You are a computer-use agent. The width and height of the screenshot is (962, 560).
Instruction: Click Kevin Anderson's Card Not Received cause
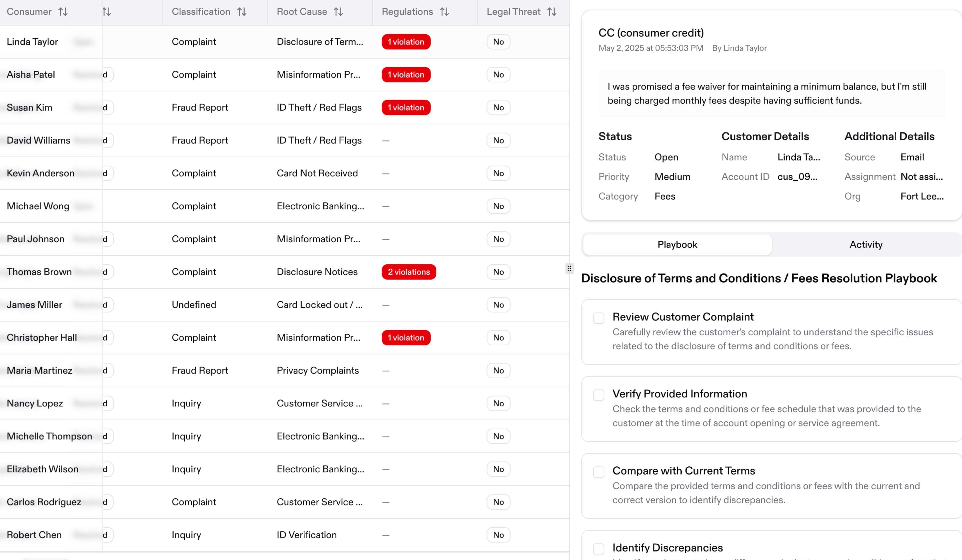tap(317, 173)
